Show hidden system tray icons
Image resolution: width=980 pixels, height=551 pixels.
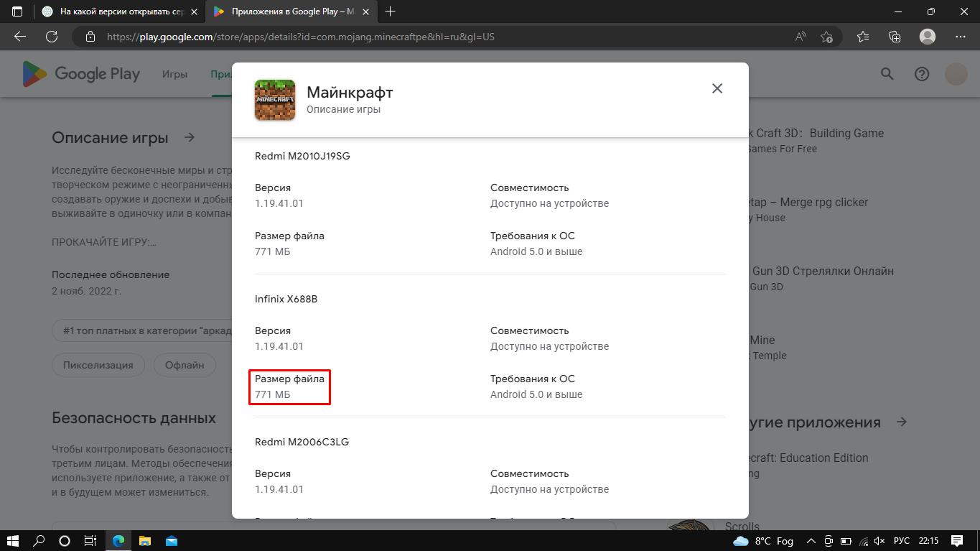[811, 540]
